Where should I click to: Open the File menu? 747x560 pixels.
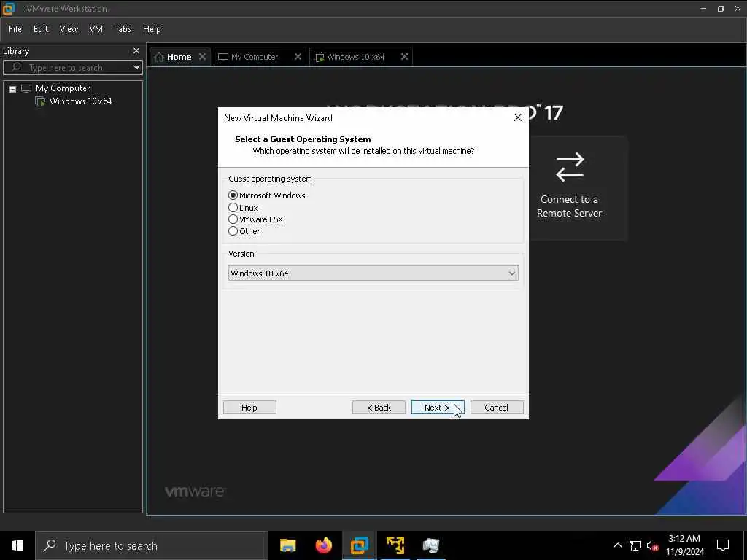click(15, 29)
